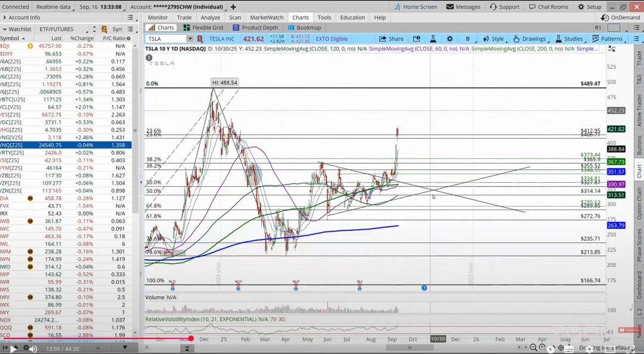The image size is (644, 354).
Task: Open the Patterns menu
Action: 608,39
